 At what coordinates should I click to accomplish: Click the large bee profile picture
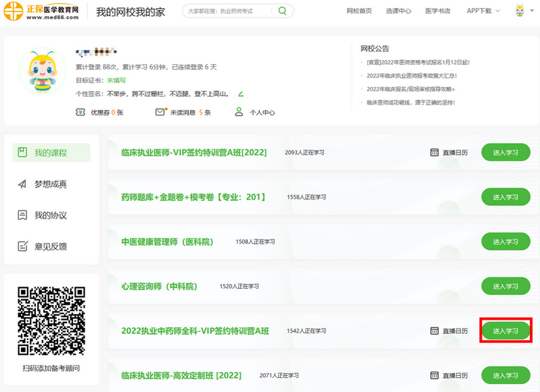pos(42,72)
